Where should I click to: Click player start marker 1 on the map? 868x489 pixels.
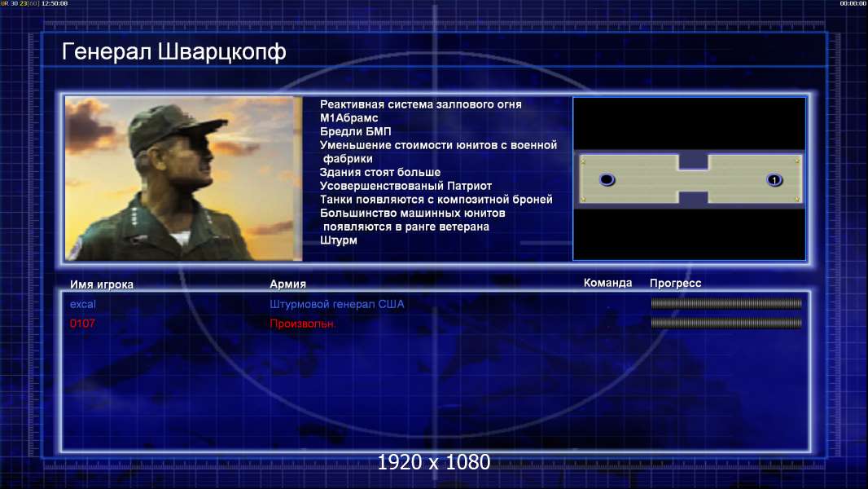coord(774,179)
